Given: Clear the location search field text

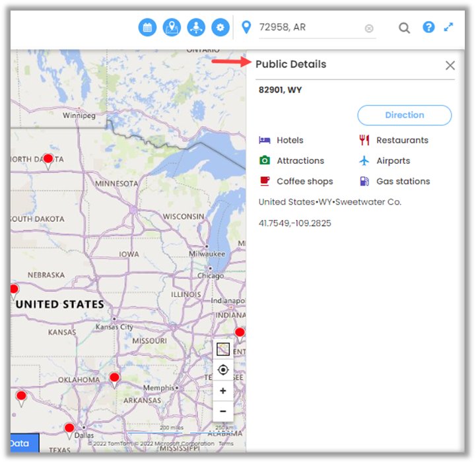Looking at the screenshot, I should coord(369,28).
